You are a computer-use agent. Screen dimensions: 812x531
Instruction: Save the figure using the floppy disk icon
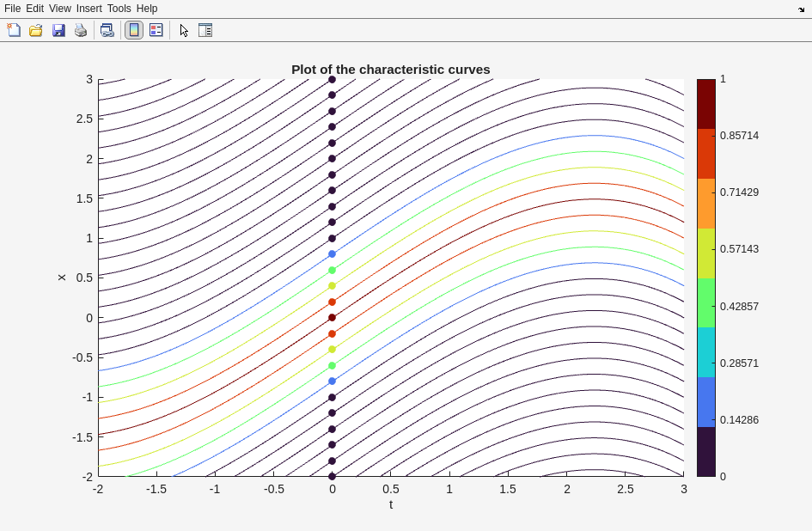coord(58,30)
